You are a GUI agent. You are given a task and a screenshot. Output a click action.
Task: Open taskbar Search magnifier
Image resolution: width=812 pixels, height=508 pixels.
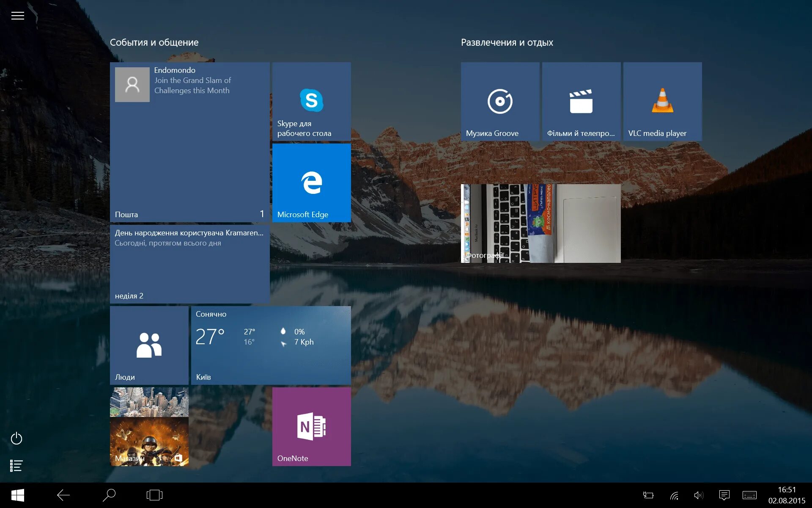pyautogui.click(x=109, y=495)
